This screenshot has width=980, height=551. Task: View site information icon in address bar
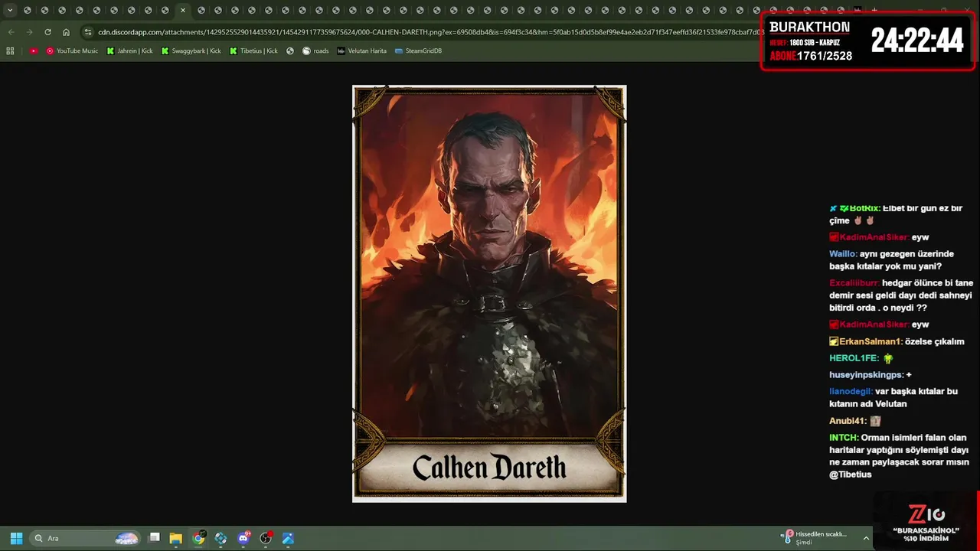pos(88,32)
